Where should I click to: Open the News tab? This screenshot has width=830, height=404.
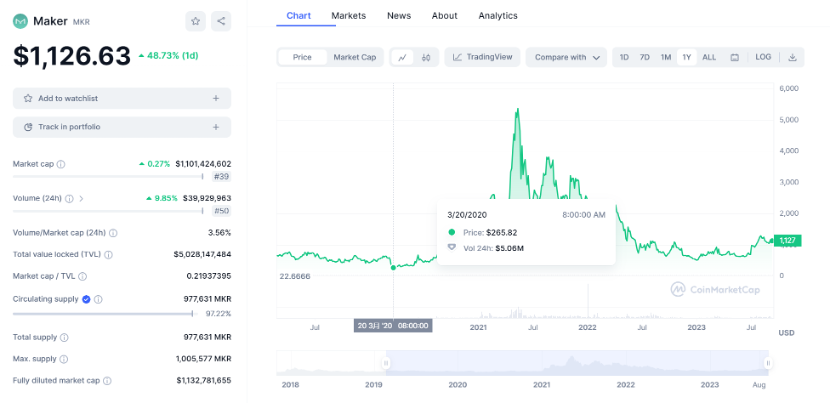[399, 16]
